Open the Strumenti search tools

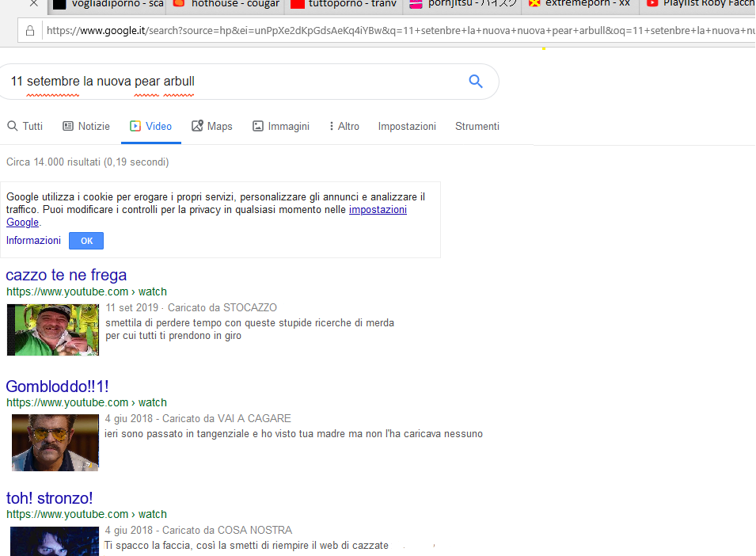[477, 127]
